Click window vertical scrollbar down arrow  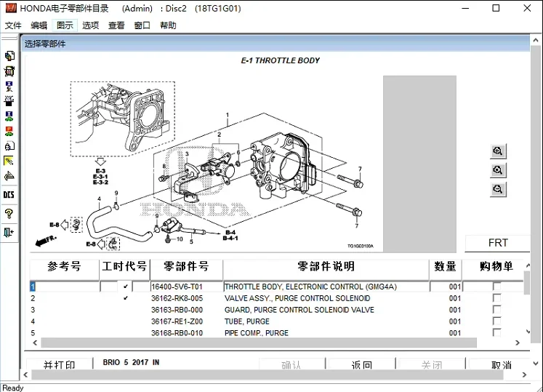point(536,364)
